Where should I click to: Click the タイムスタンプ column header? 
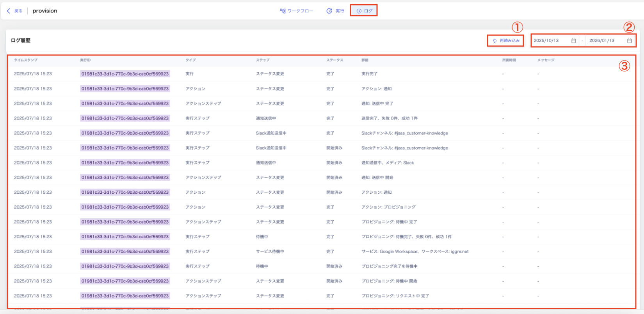pyautogui.click(x=26, y=60)
